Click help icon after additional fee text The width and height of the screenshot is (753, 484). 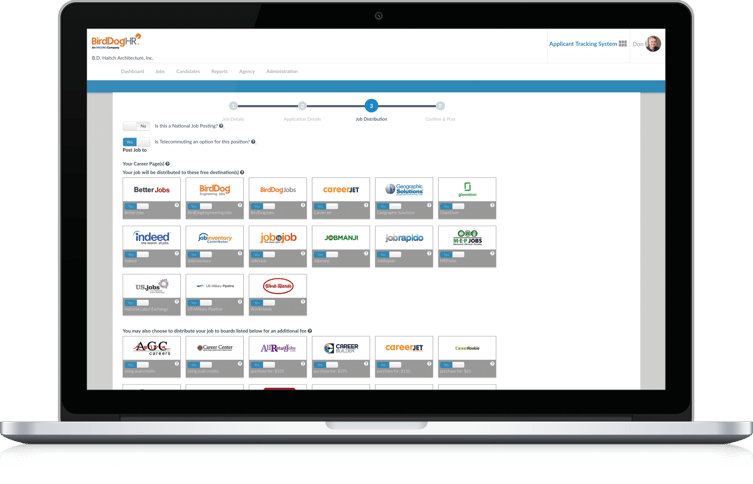[x=310, y=331]
